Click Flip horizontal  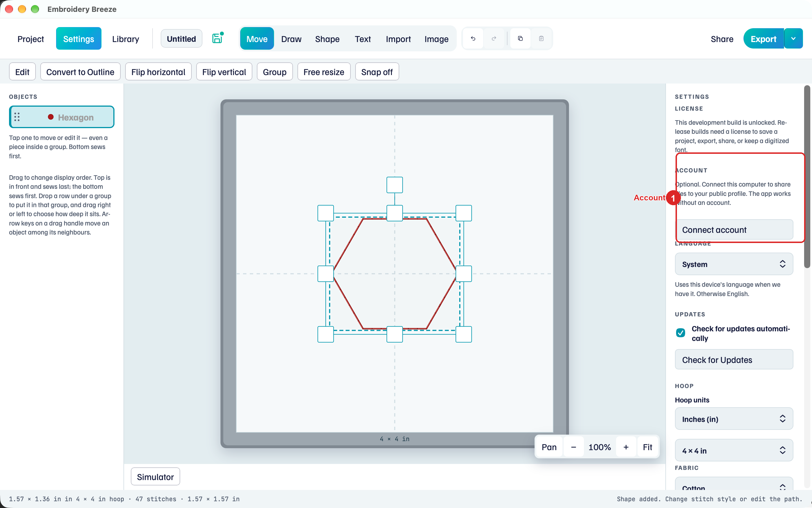(158, 72)
